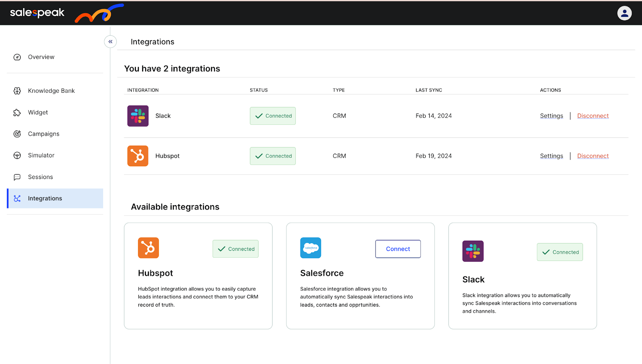
Task: Click CRM type in Slack row
Action: (339, 116)
